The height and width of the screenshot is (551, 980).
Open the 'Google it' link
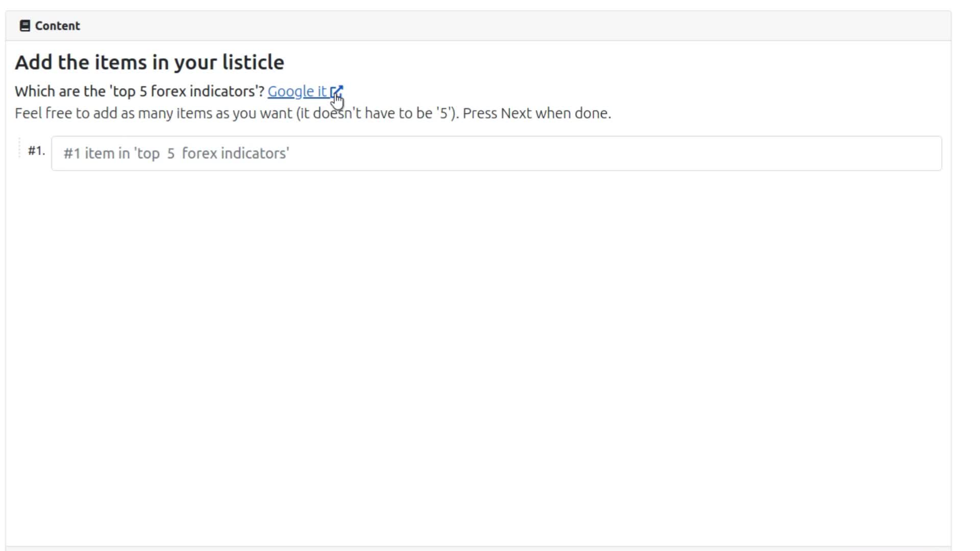(x=305, y=91)
